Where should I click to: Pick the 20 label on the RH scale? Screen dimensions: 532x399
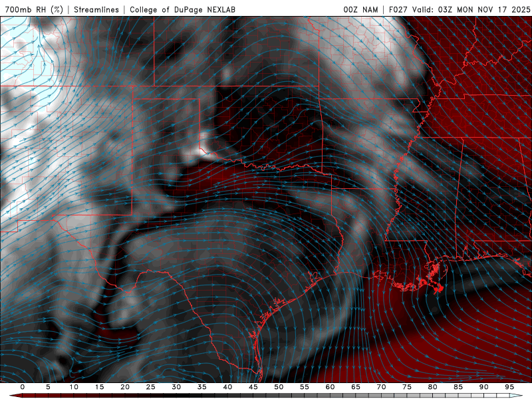pyautogui.click(x=125, y=387)
